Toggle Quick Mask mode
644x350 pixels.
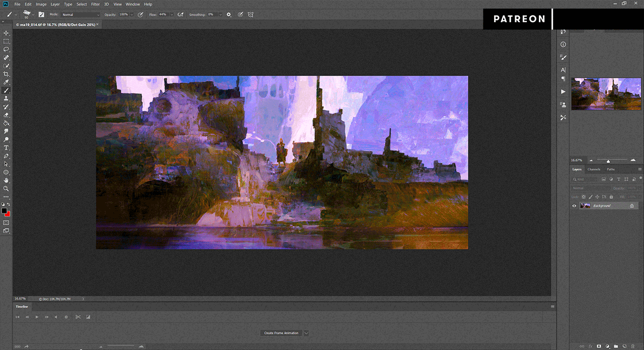6,222
